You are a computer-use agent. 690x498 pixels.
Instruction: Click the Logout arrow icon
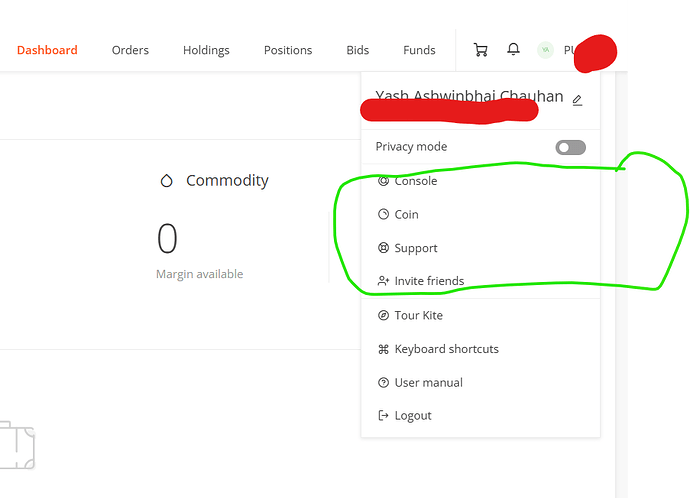(383, 416)
